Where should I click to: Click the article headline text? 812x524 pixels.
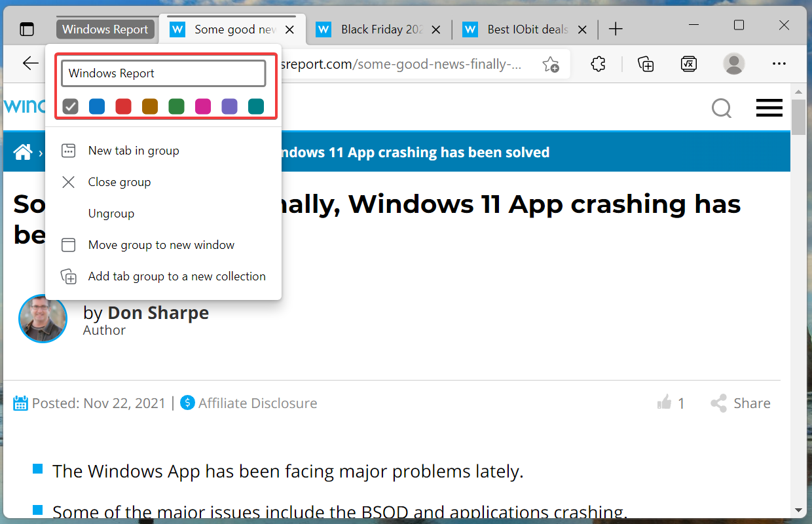point(377,219)
